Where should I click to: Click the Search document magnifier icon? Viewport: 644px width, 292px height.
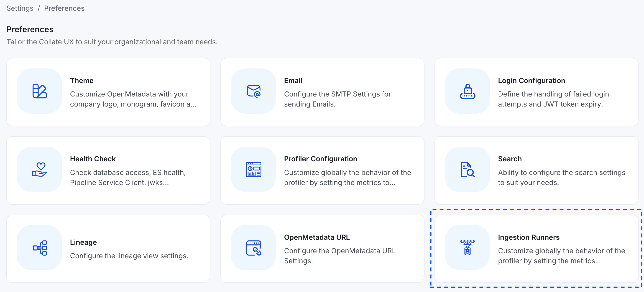coord(467,169)
